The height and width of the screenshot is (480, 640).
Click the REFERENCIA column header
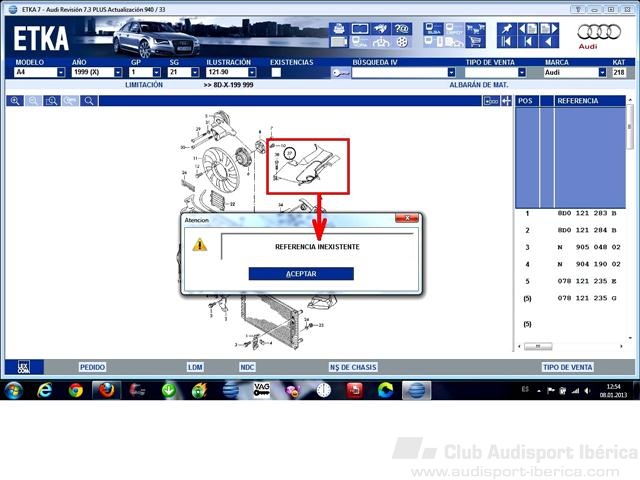pos(589,101)
